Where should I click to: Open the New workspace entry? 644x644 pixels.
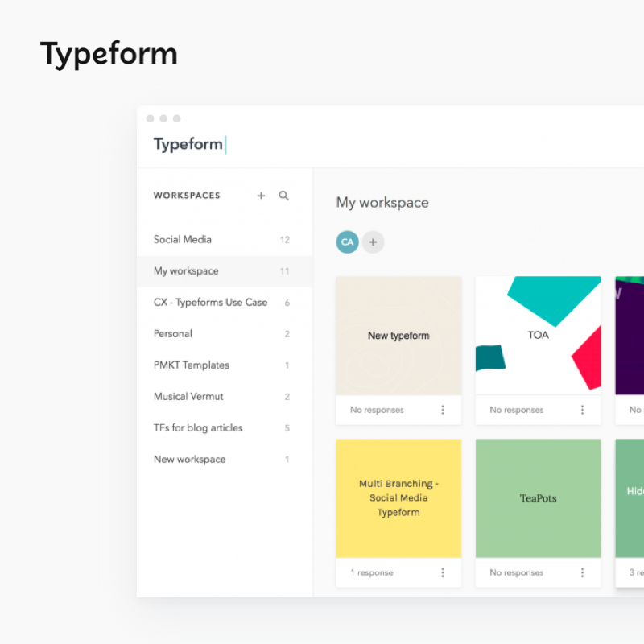(x=225, y=459)
